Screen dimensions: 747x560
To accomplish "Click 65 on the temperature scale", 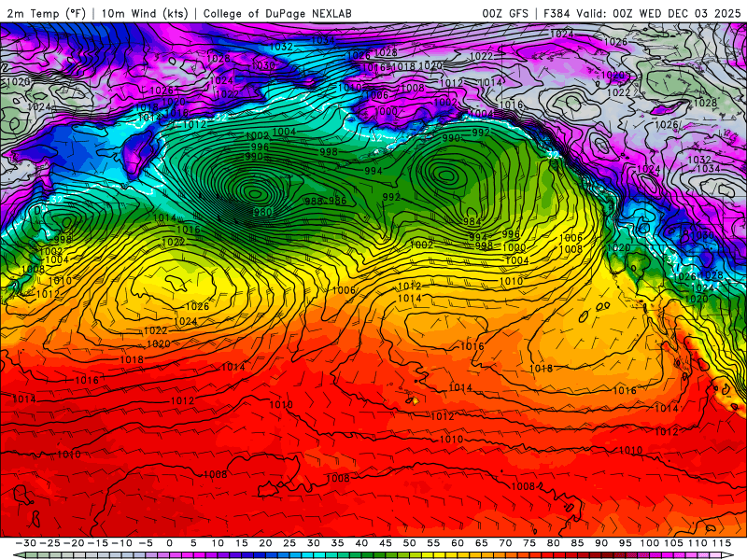I will [481, 543].
